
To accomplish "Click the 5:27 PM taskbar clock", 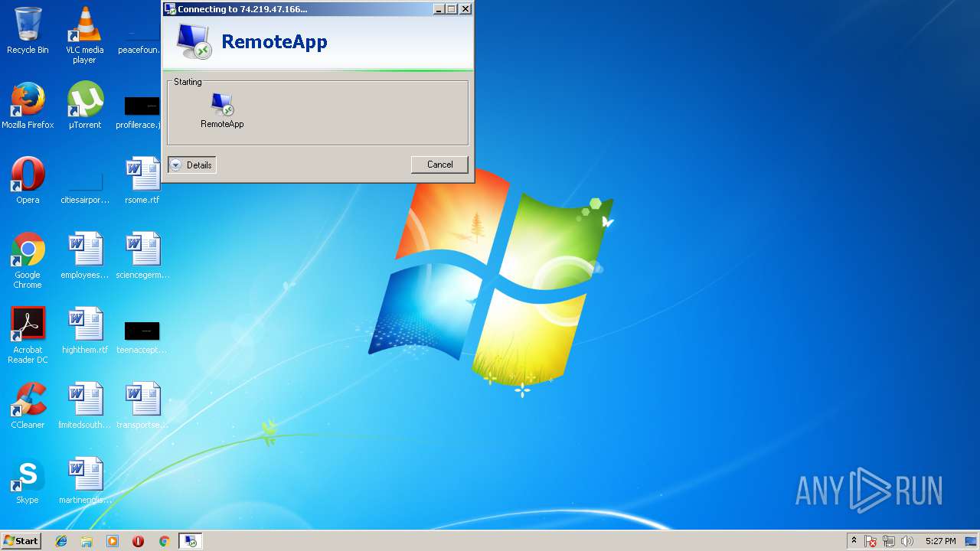I will coord(940,541).
